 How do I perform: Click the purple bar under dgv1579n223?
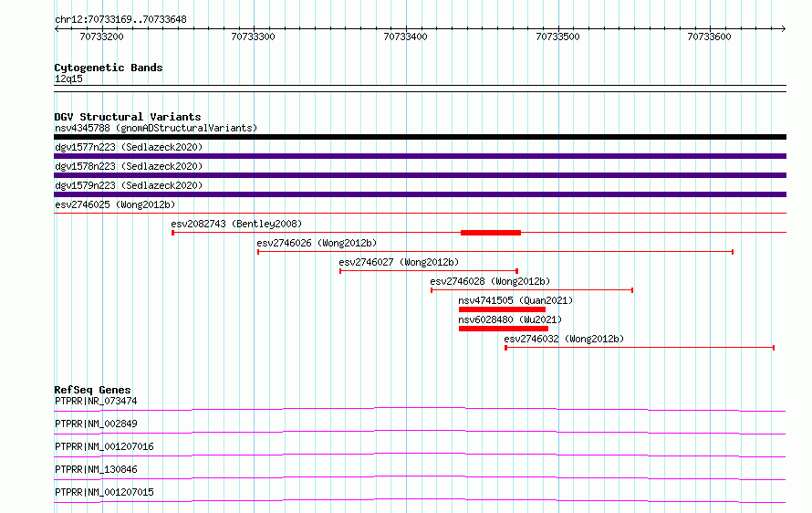420,194
